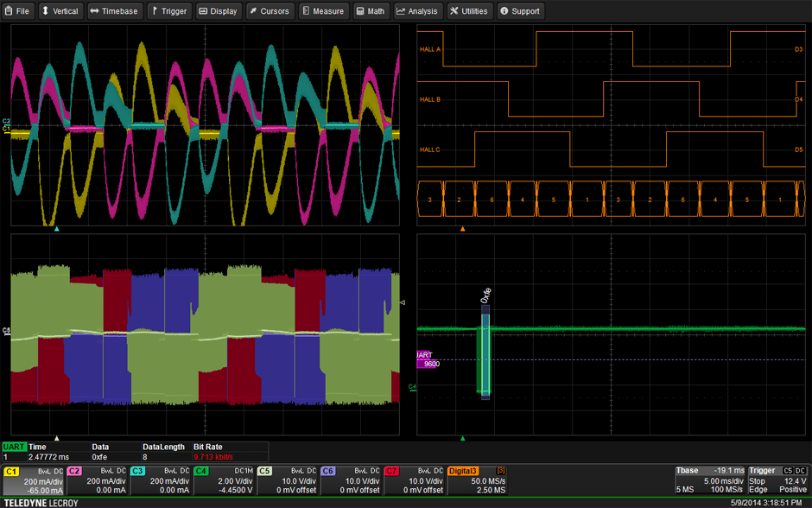Click the Trigger flag icon
Image resolution: width=812 pixels, height=508 pixels.
pyautogui.click(x=154, y=11)
